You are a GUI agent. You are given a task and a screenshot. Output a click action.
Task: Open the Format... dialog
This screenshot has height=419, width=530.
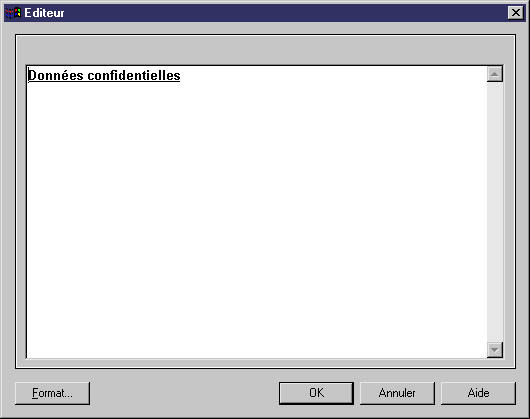click(52, 393)
